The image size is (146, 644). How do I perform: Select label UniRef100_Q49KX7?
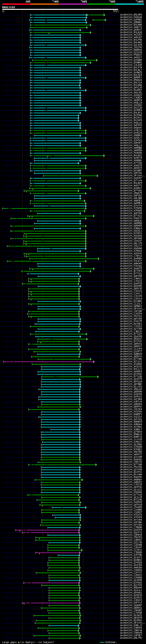pos(131,30)
